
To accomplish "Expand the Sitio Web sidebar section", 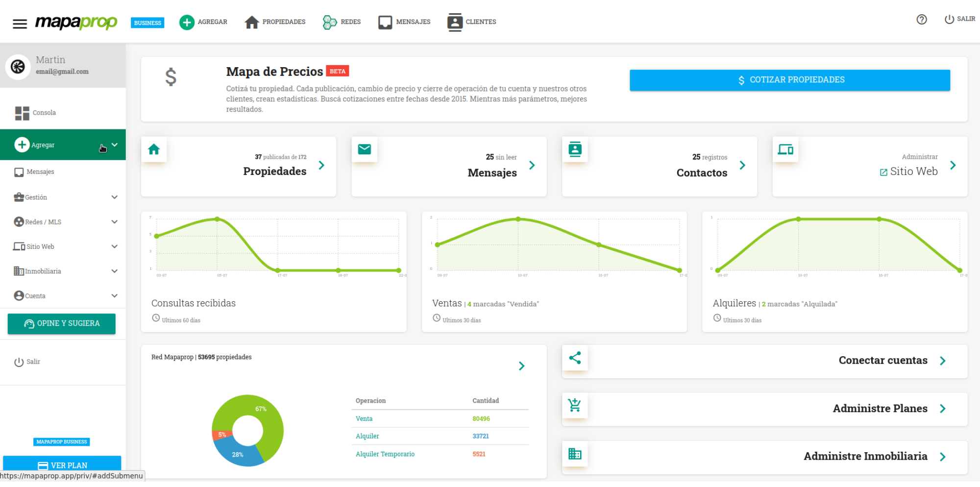I will click(115, 246).
